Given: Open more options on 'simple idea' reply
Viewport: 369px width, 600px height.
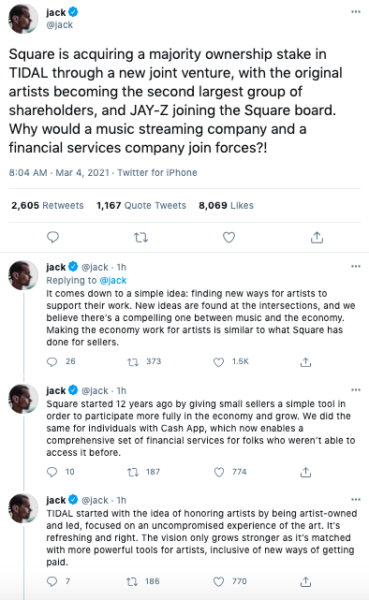Looking at the screenshot, I should [x=356, y=266].
